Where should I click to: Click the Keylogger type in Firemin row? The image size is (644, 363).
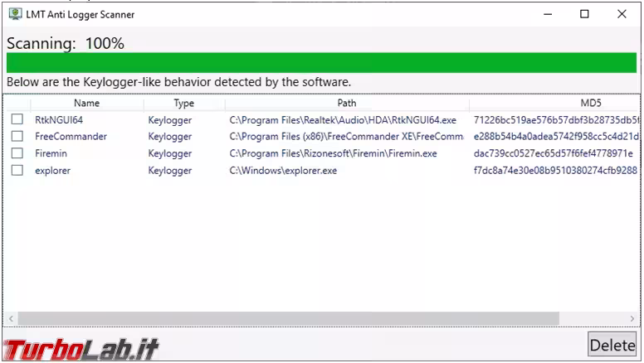pos(169,153)
